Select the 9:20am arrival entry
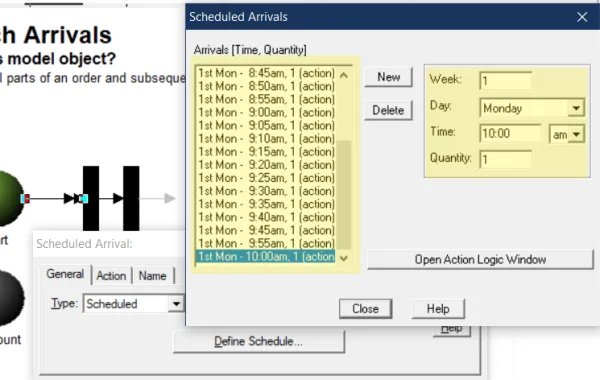Image resolution: width=600 pixels, height=380 pixels. pos(266,165)
